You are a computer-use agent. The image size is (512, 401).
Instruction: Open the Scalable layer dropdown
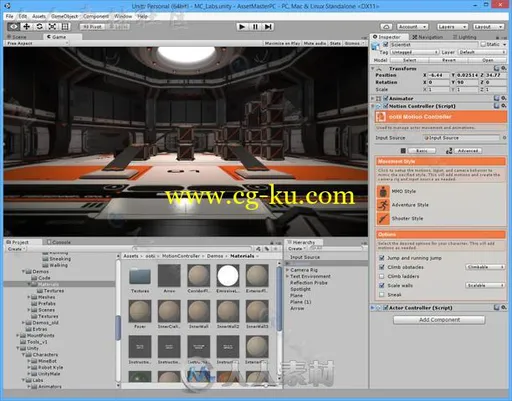pyautogui.click(x=485, y=285)
